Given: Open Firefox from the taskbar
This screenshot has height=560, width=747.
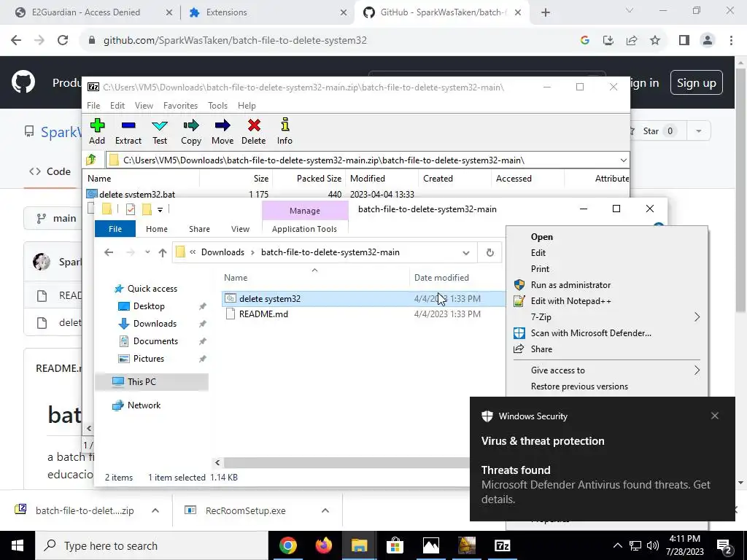Looking at the screenshot, I should pyautogui.click(x=323, y=545).
